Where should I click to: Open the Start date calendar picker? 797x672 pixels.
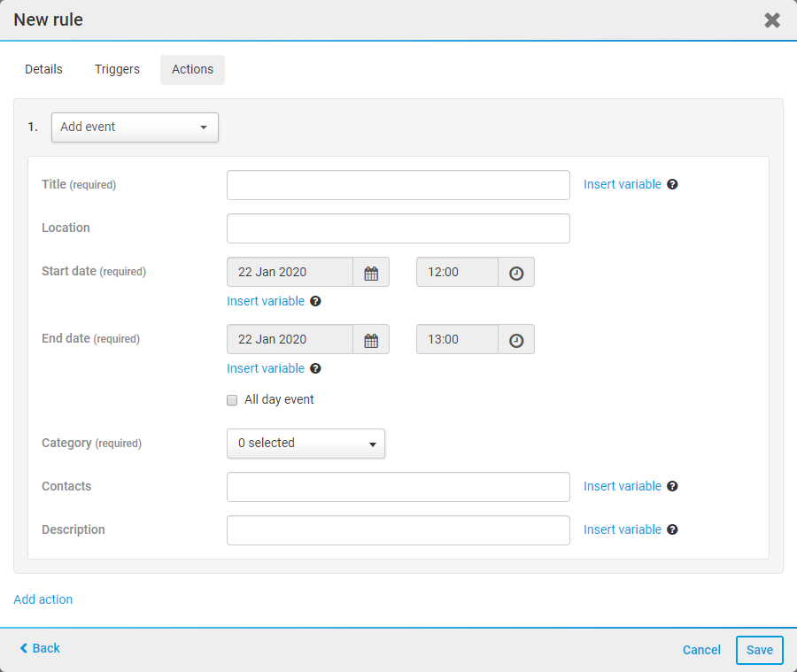(x=371, y=273)
